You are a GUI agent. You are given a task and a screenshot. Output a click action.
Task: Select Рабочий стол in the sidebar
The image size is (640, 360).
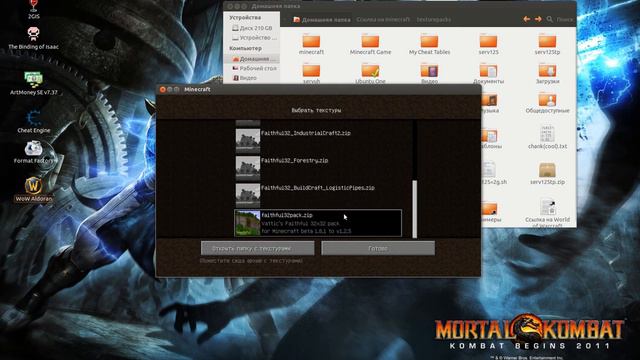point(254,68)
